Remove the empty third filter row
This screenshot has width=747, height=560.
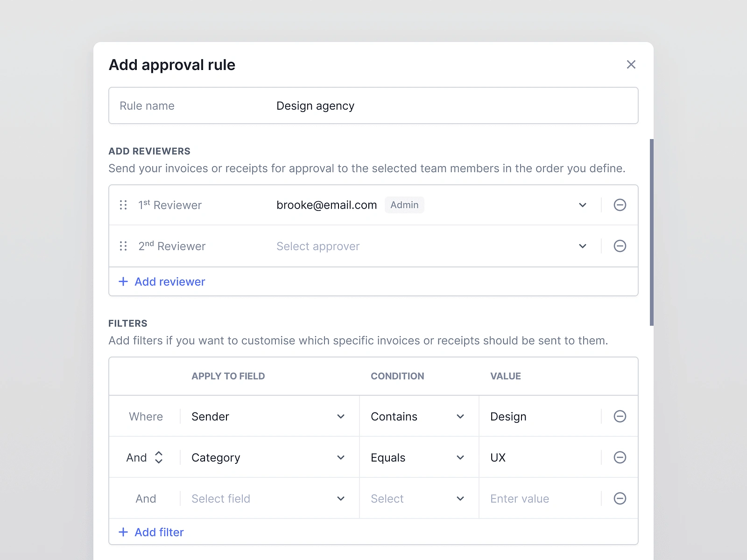620,498
